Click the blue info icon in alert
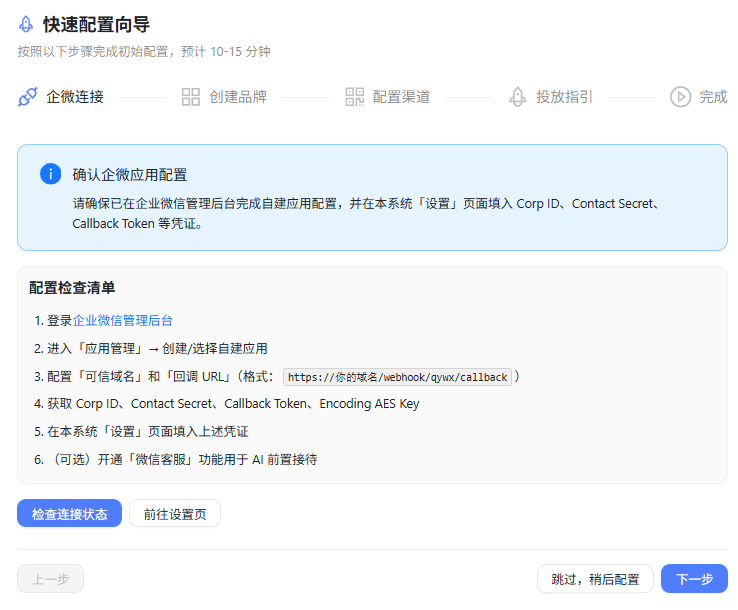Image resolution: width=738 pixels, height=610 pixels. [x=50, y=174]
